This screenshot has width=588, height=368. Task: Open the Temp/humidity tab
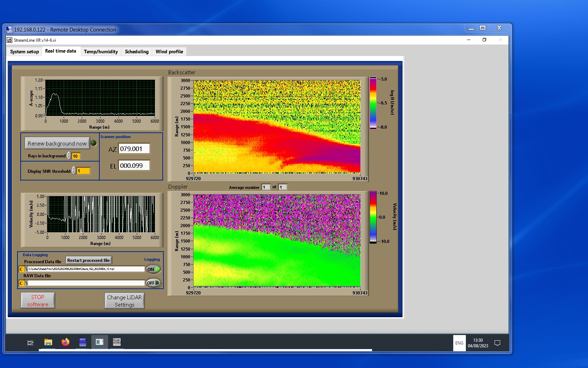point(101,52)
